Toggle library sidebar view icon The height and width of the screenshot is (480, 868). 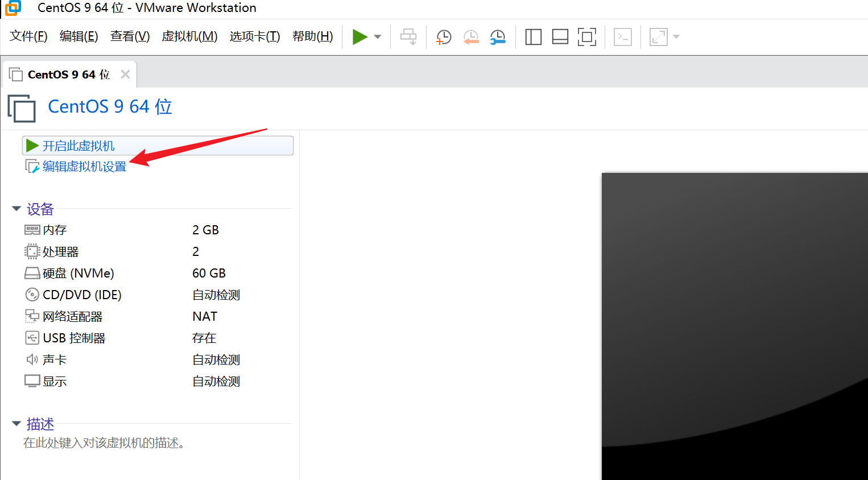click(x=533, y=37)
